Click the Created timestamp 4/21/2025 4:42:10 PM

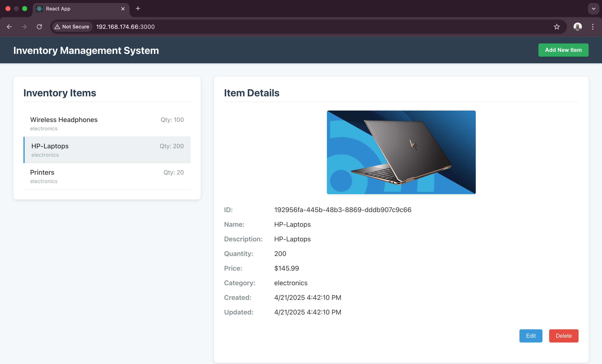tap(308, 297)
